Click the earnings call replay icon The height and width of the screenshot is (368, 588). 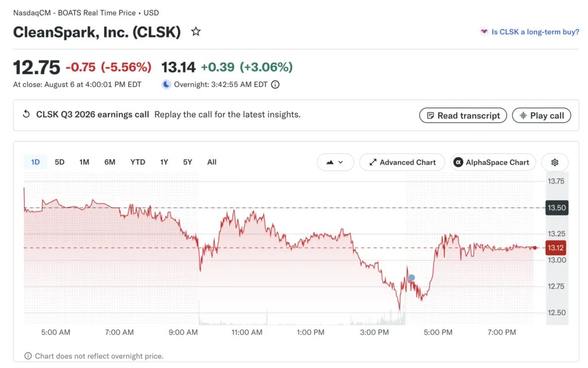26,114
